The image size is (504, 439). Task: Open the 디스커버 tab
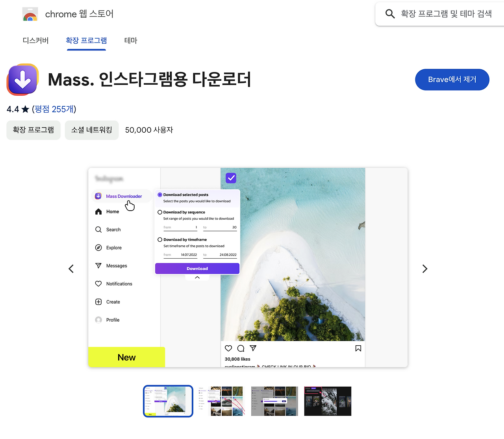coord(35,40)
